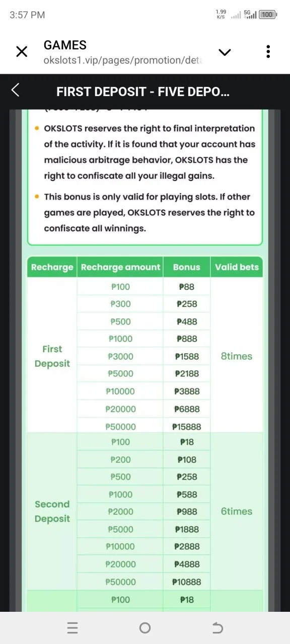Open the three-dot overflow menu

(268, 51)
